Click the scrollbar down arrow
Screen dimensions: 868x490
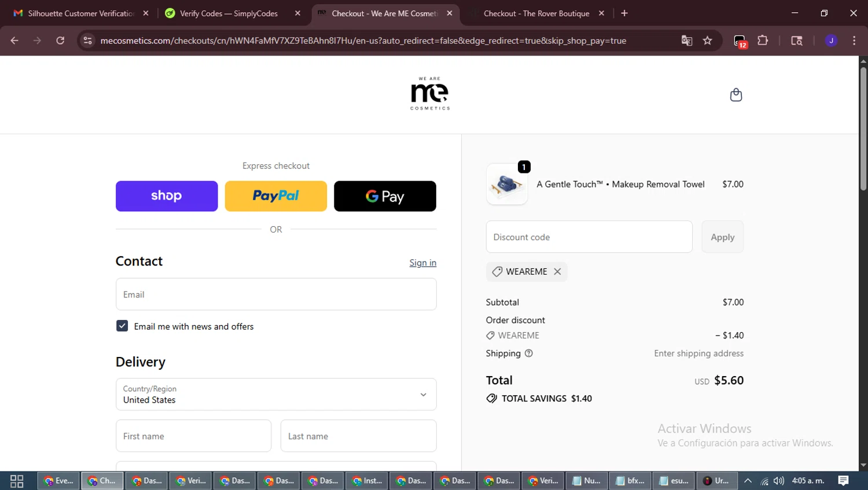(863, 465)
